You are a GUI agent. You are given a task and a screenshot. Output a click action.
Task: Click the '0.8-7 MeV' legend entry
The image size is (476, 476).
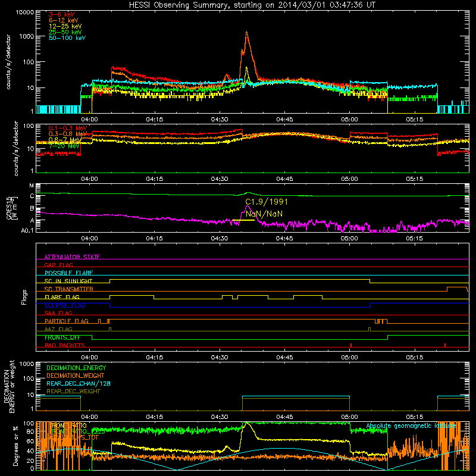point(65,140)
